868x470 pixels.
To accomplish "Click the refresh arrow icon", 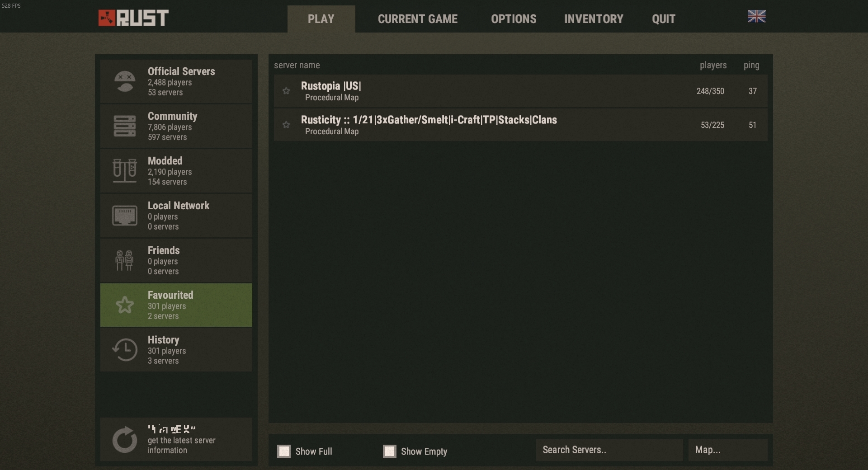I will click(125, 439).
